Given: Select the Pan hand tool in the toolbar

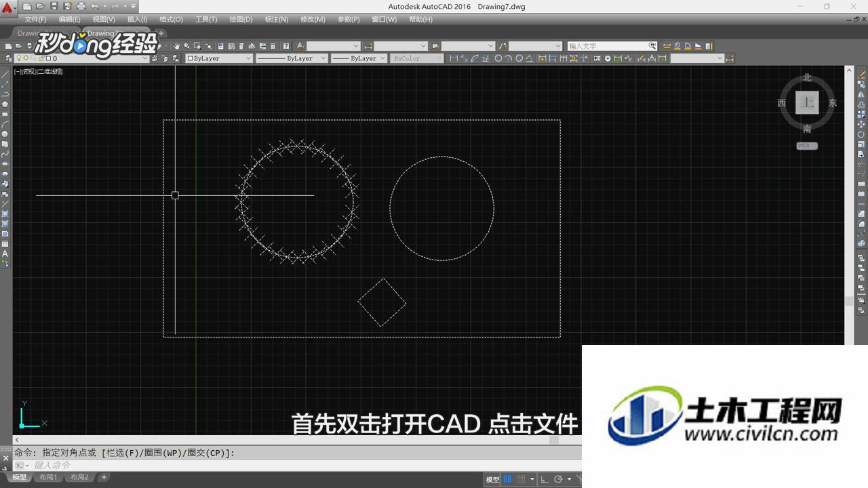Looking at the screenshot, I should coord(176,46).
